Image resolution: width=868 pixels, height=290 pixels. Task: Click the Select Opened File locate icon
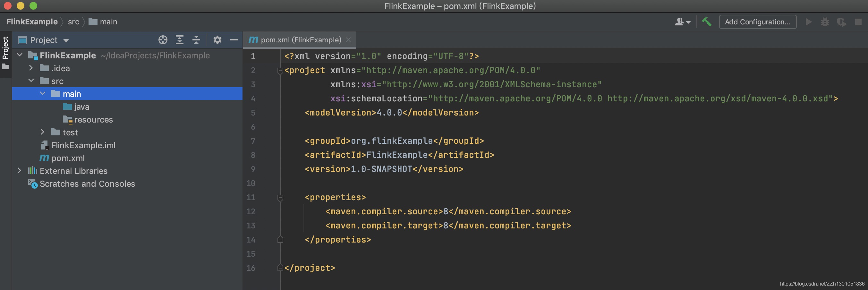coord(163,40)
